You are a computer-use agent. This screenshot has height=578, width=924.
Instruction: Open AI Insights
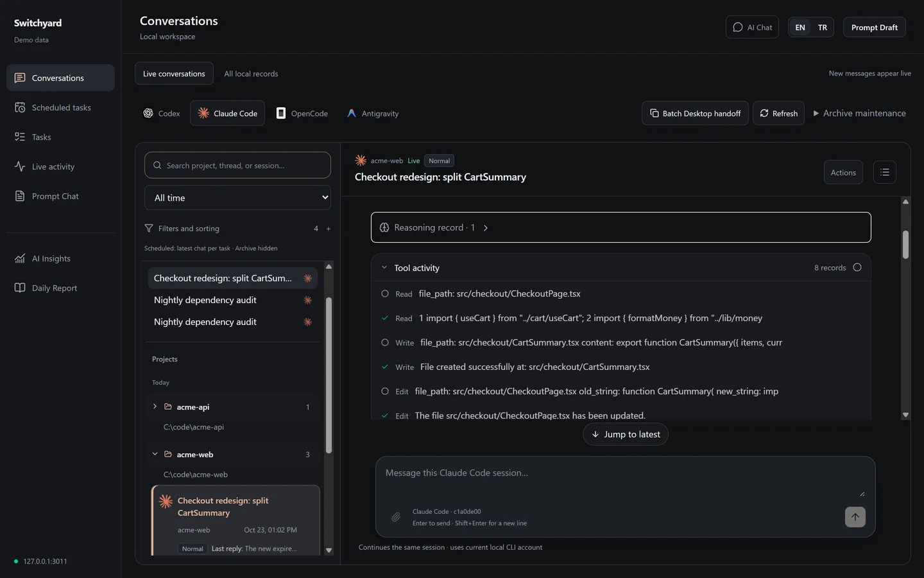(60, 258)
